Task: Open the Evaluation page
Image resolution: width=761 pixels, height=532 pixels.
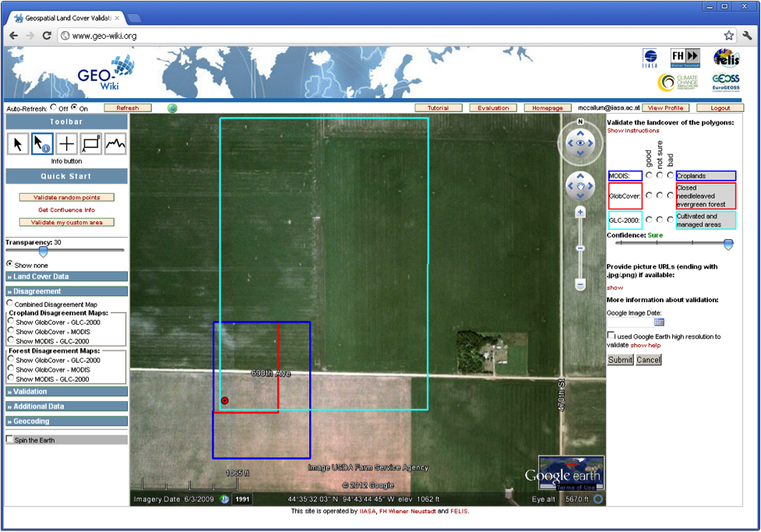Action: pos(492,107)
